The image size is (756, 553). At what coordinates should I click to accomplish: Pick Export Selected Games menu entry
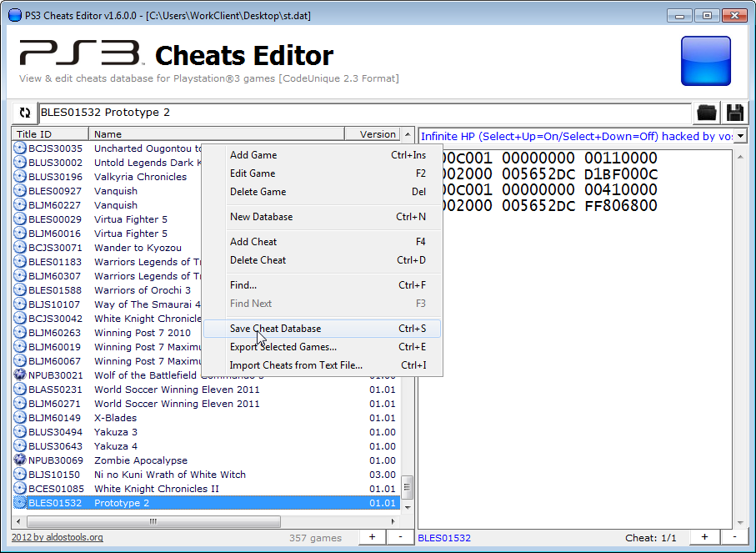point(283,347)
